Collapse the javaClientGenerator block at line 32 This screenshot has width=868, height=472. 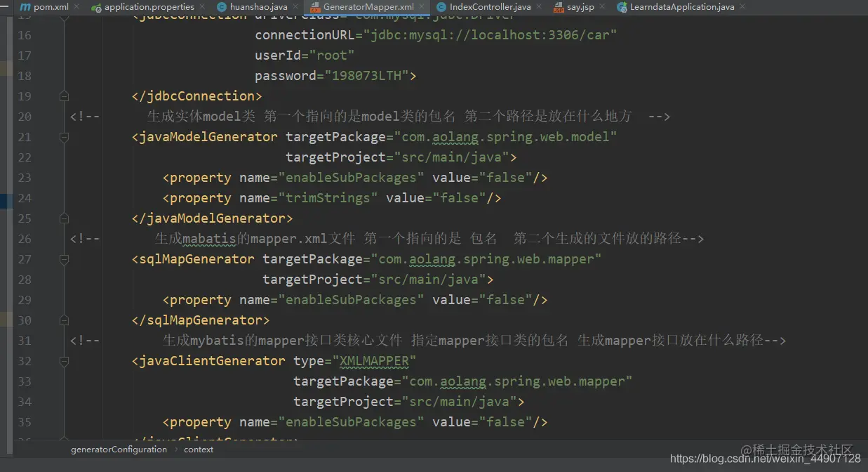pyautogui.click(x=65, y=361)
